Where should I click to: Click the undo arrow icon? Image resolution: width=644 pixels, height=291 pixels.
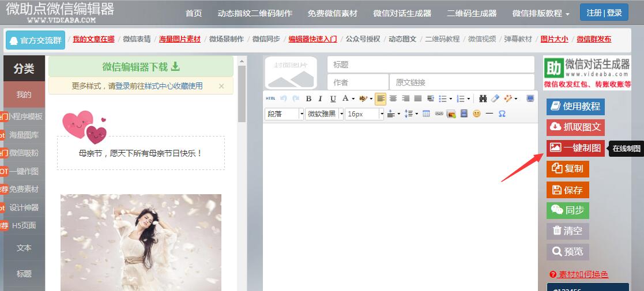pos(283,99)
